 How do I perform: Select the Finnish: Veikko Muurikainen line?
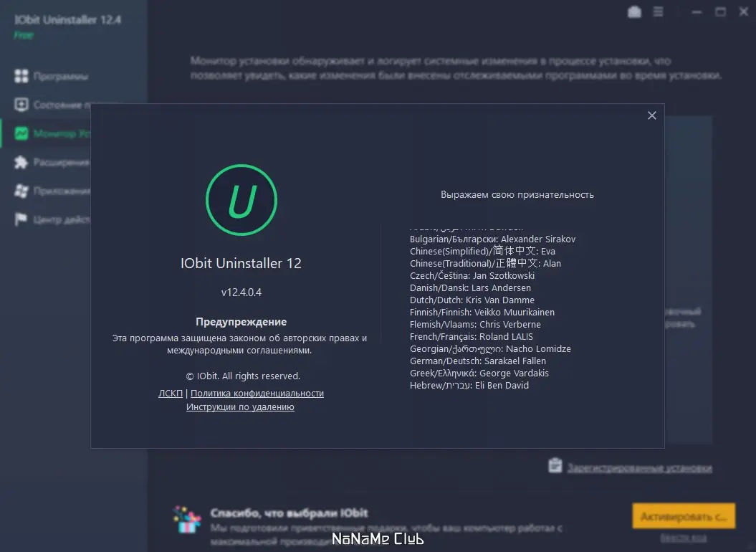pos(482,312)
